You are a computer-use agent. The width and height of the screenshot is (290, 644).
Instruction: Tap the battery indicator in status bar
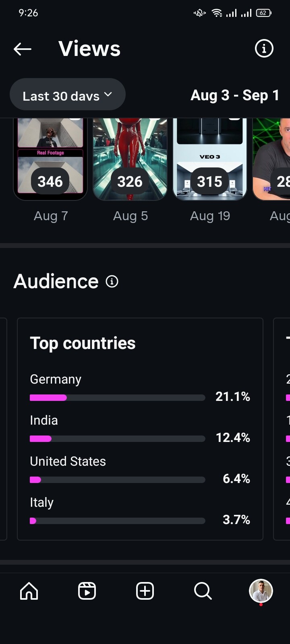click(x=263, y=13)
